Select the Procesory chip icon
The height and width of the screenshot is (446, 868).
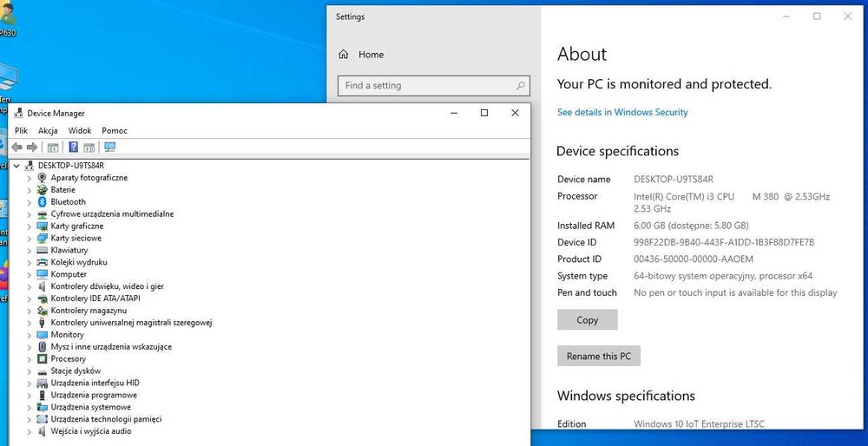(42, 358)
